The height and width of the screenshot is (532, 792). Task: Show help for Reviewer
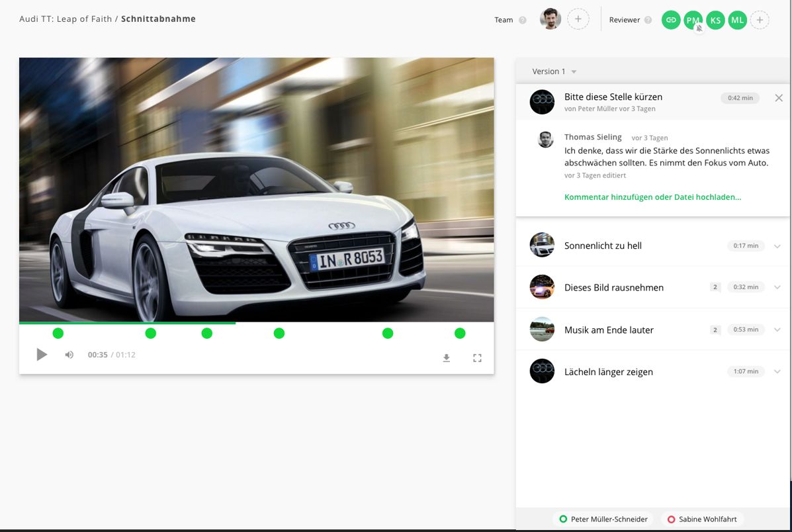tap(648, 21)
